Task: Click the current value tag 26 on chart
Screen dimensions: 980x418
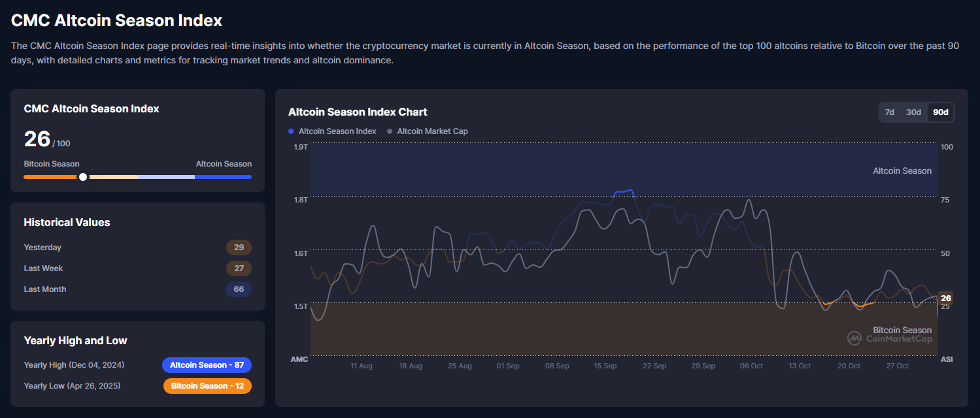Action: [x=945, y=298]
